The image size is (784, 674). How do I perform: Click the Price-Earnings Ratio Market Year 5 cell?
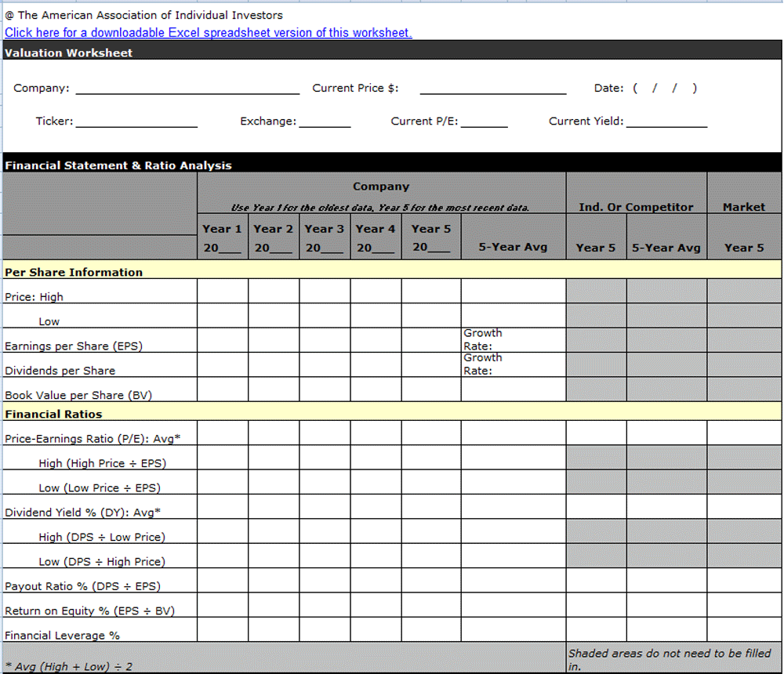click(744, 433)
